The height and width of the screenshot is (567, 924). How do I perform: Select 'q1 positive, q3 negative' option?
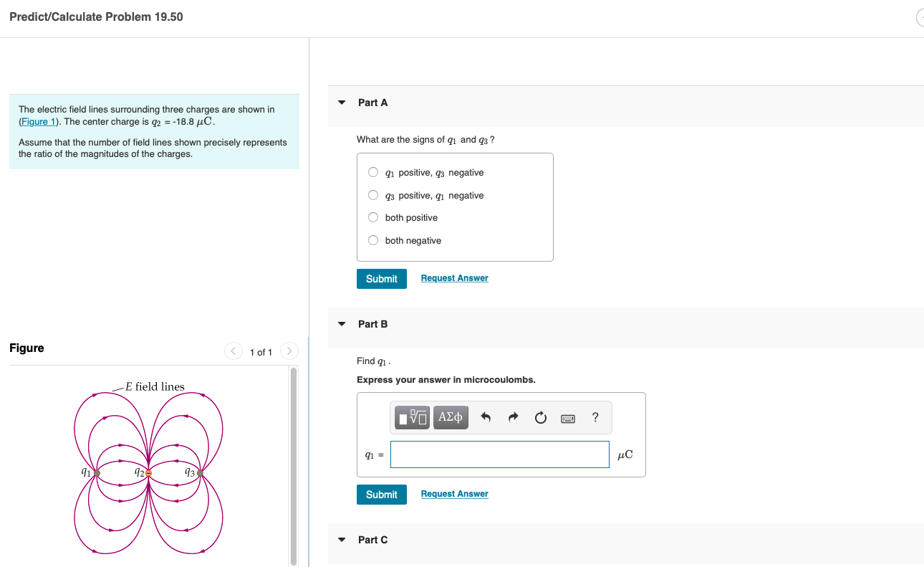click(373, 172)
